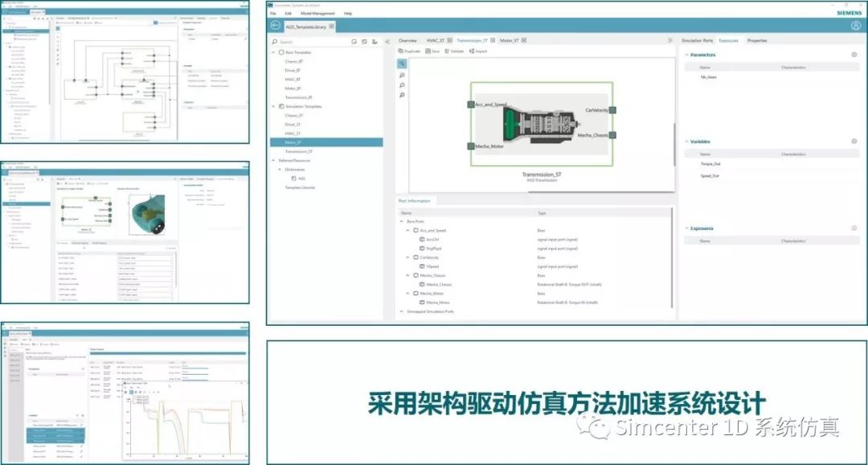
Task: Click the Search field in library panel
Action: point(313,42)
